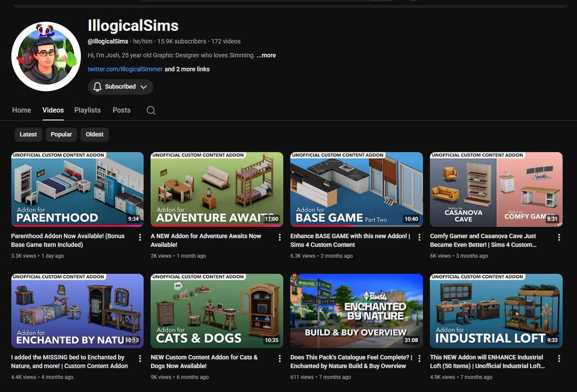Open options menu for Cats & Dogs video
This screenshot has height=392, width=577.
pos(279,358)
